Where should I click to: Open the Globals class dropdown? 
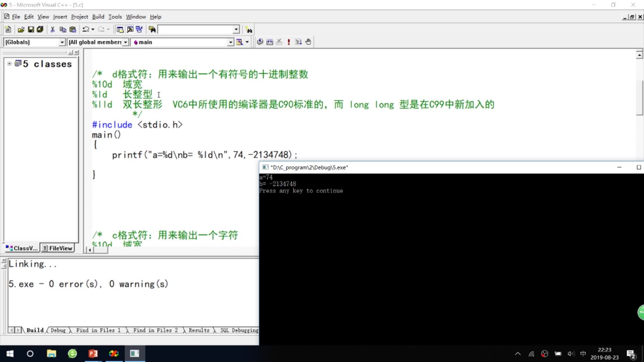[62, 42]
